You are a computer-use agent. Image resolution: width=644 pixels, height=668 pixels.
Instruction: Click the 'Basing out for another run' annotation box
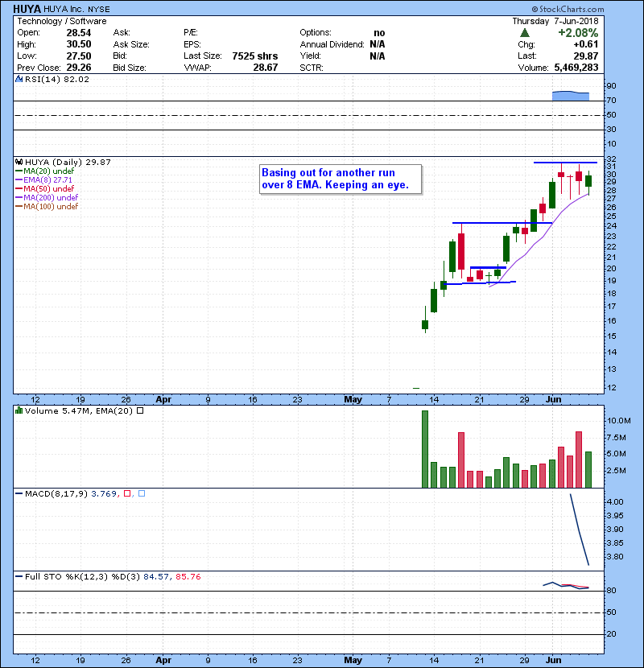341,179
